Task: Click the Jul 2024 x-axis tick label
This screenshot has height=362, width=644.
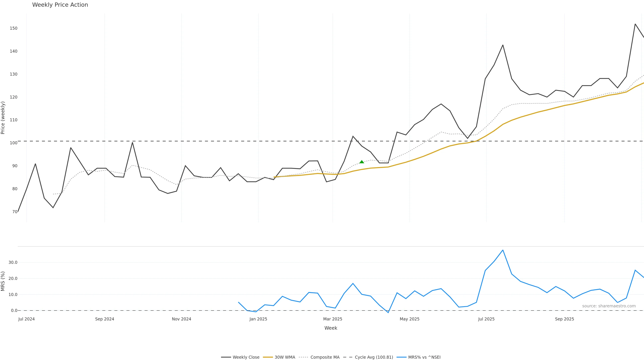Action: coord(26,319)
